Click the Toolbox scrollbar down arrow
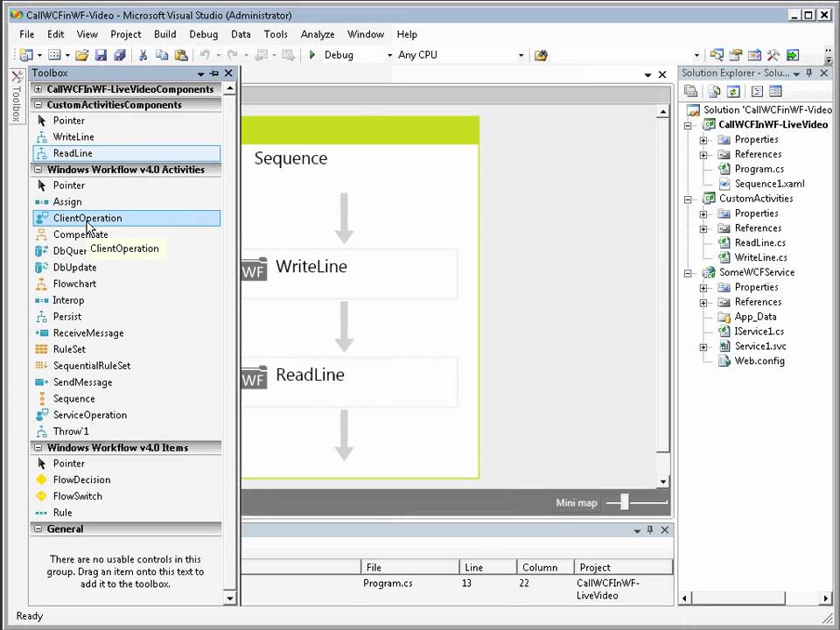The image size is (840, 630). point(230,598)
